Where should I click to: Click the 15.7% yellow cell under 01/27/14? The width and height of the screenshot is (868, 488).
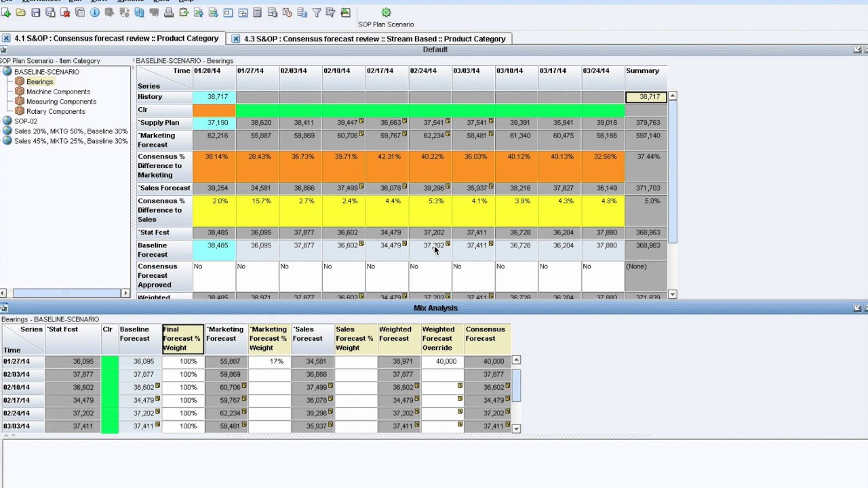tap(258, 210)
